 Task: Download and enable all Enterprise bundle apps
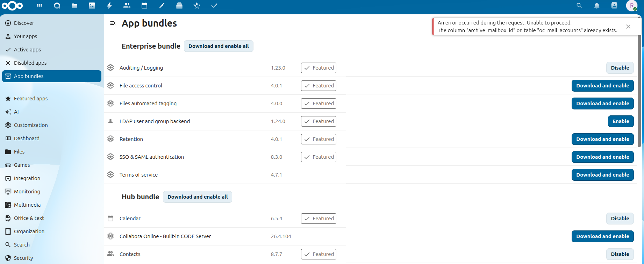(x=219, y=46)
